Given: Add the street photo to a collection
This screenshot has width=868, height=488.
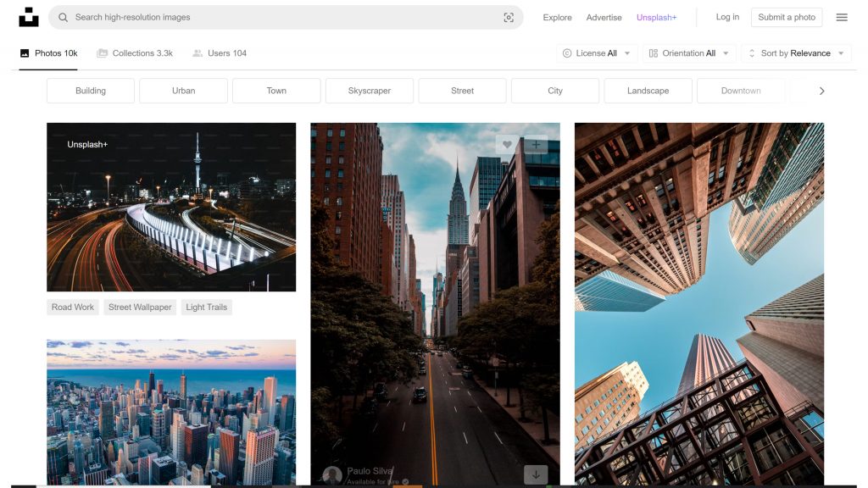Looking at the screenshot, I should (x=535, y=144).
